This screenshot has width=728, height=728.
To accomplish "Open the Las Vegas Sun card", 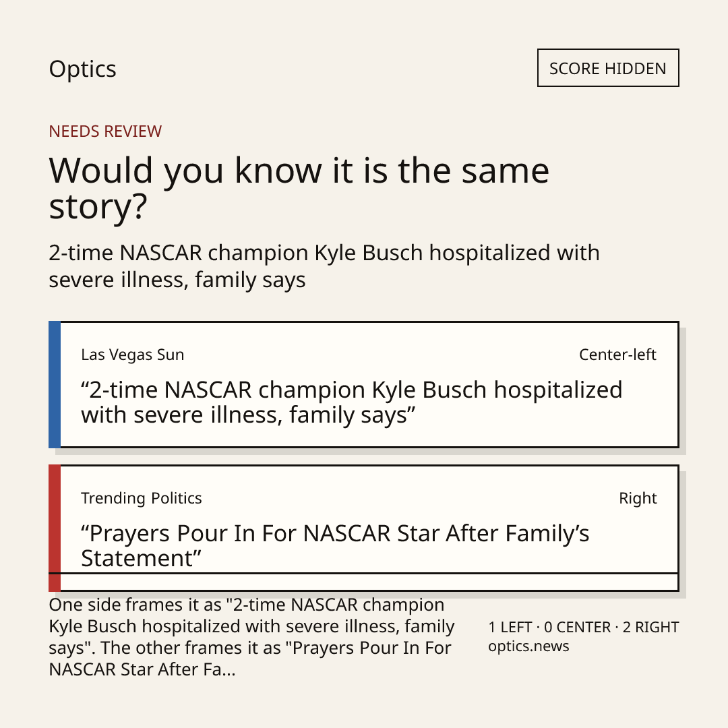I will tap(363, 384).
